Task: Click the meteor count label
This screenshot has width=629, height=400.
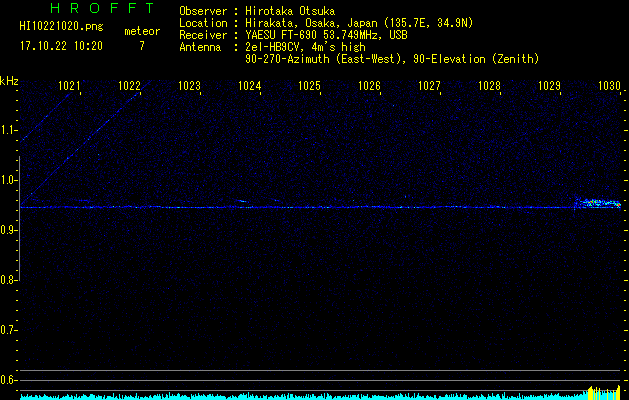Action: click(x=142, y=31)
